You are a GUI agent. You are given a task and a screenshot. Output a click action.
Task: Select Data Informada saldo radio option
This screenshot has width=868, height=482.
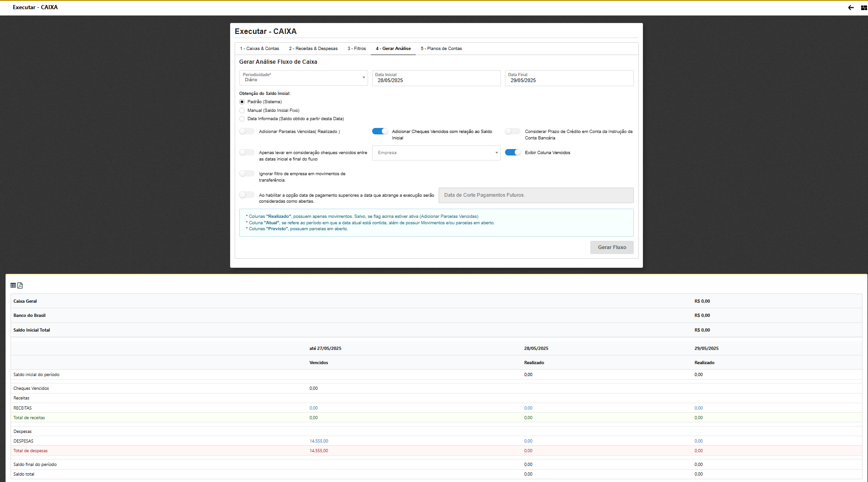click(242, 119)
